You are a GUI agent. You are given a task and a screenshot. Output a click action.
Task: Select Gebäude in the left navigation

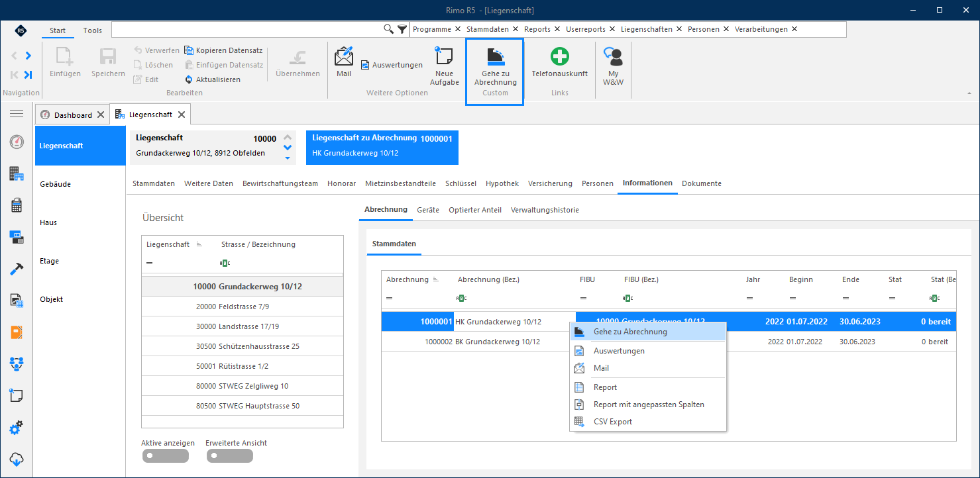80,184
